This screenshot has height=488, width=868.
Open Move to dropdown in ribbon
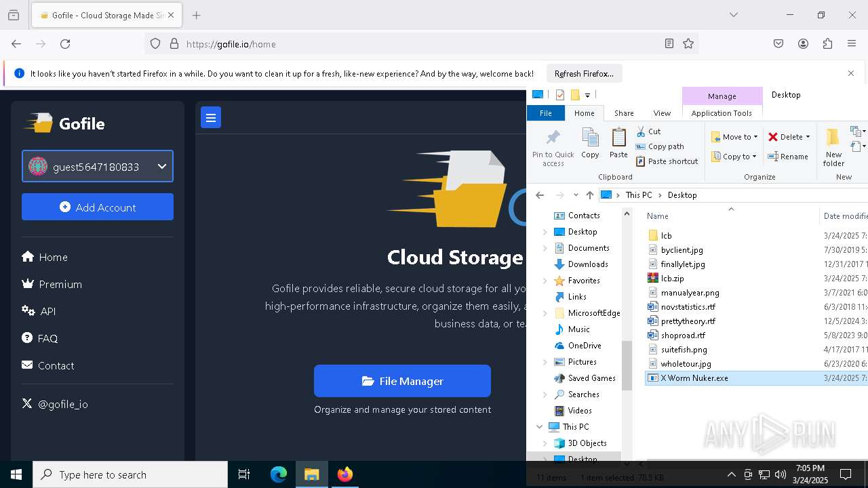734,137
